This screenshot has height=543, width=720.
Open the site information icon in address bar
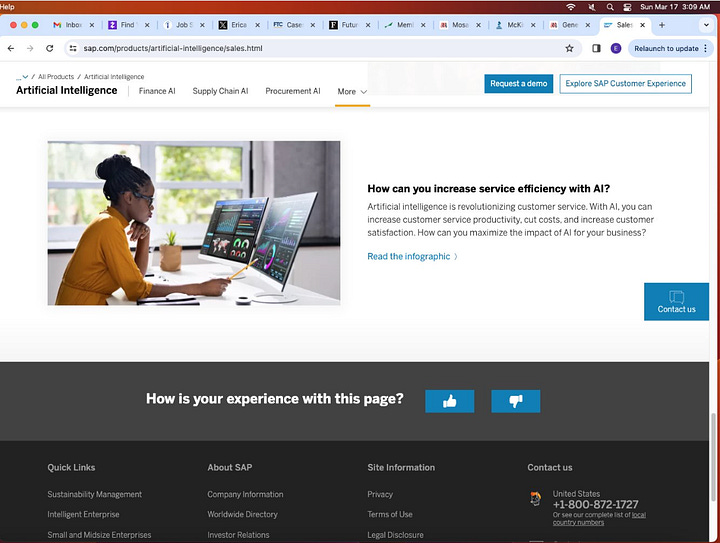[x=73, y=48]
